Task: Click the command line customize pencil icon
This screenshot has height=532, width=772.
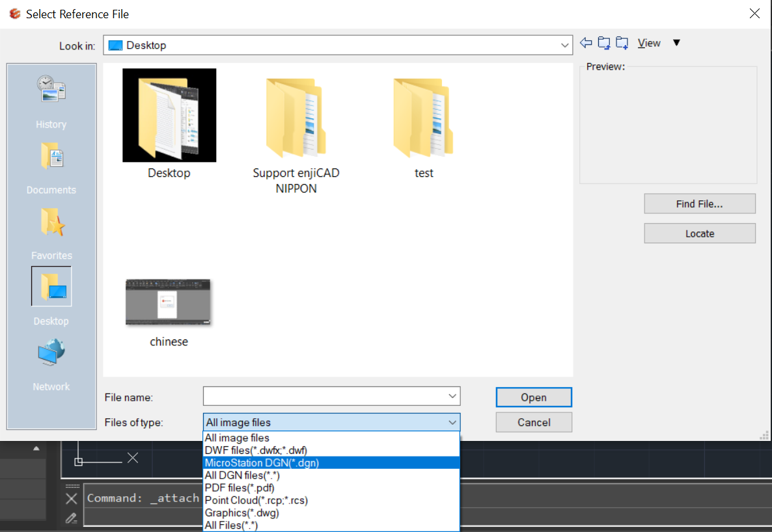Action: (x=72, y=518)
